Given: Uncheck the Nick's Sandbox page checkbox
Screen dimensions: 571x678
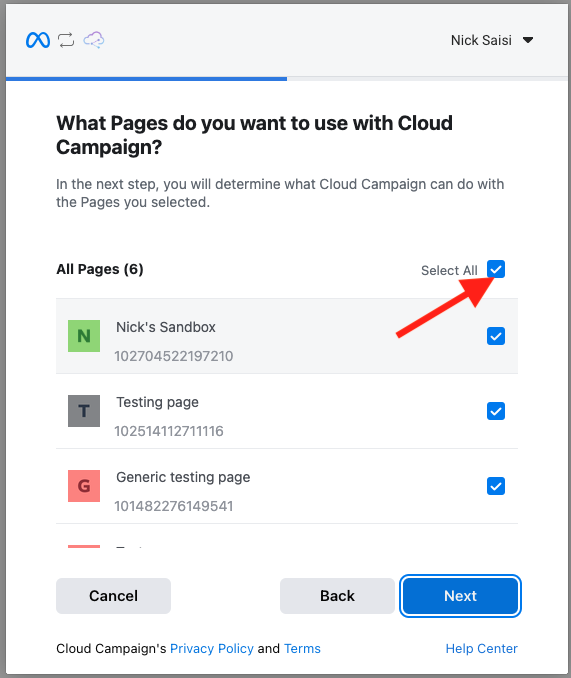Looking at the screenshot, I should click(x=496, y=336).
